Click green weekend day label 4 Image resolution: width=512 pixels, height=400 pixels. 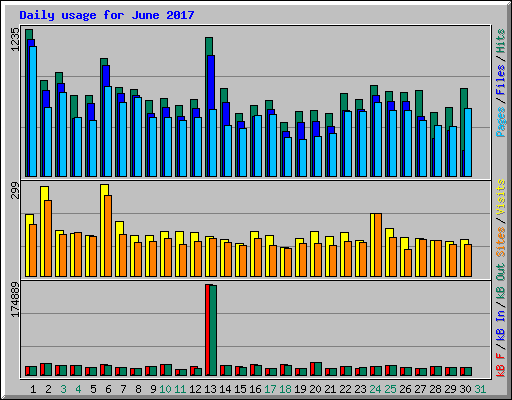78,389
